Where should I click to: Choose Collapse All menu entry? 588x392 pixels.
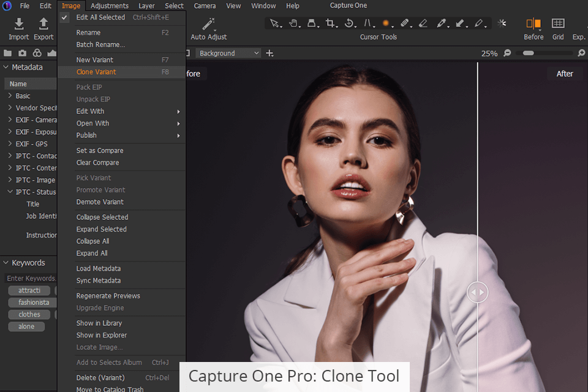[x=123, y=241]
